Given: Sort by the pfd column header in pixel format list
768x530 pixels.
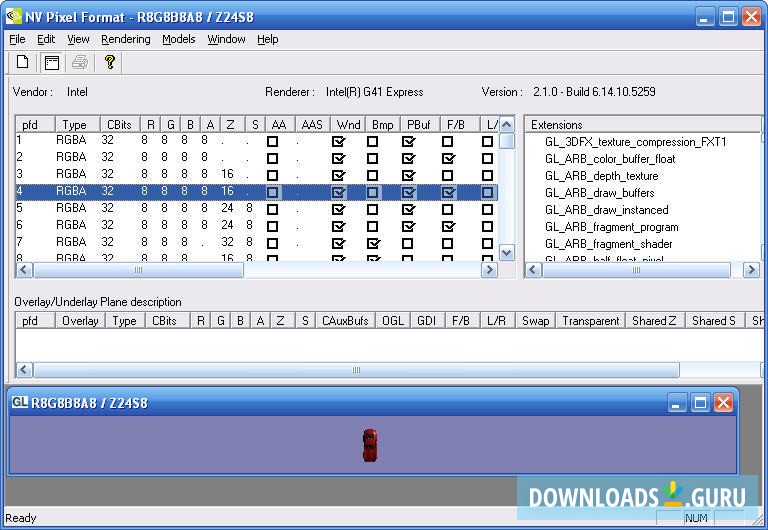Looking at the screenshot, I should point(35,124).
